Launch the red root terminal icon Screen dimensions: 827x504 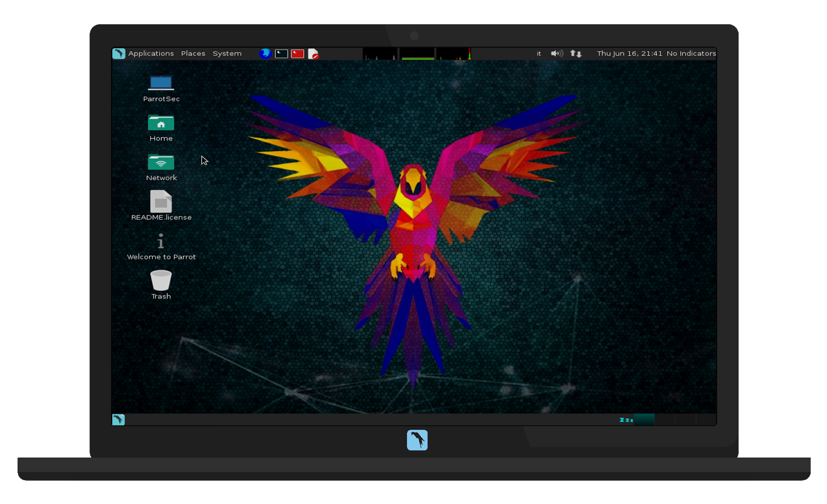click(297, 54)
